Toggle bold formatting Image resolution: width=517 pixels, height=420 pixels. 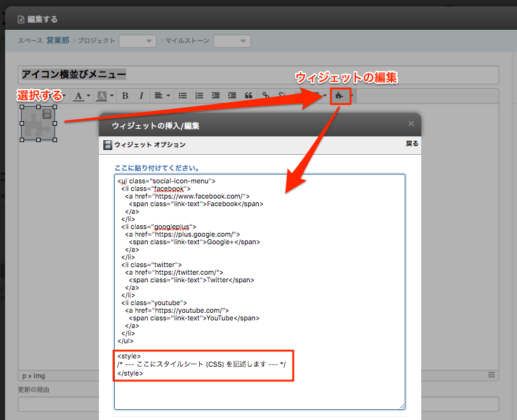point(125,96)
